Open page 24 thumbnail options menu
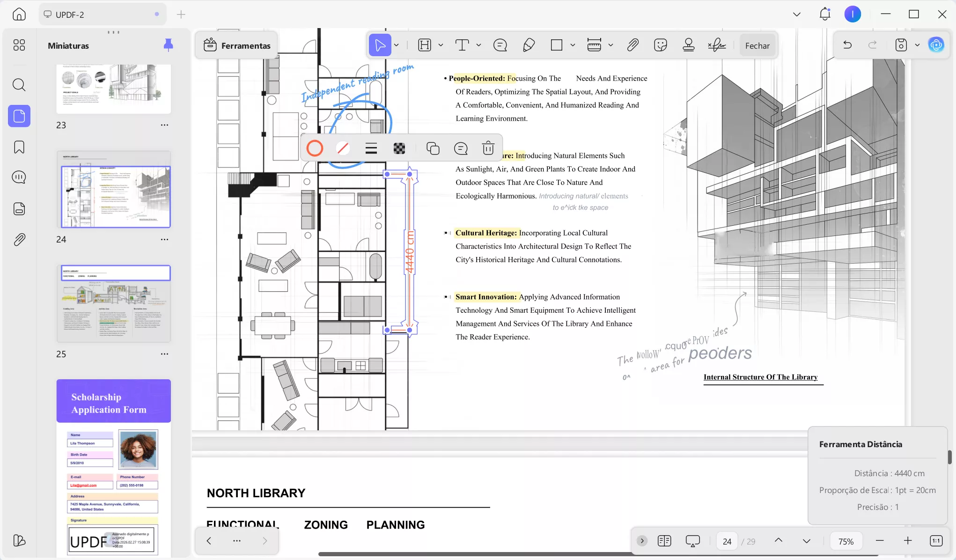This screenshot has height=560, width=956. 164,239
